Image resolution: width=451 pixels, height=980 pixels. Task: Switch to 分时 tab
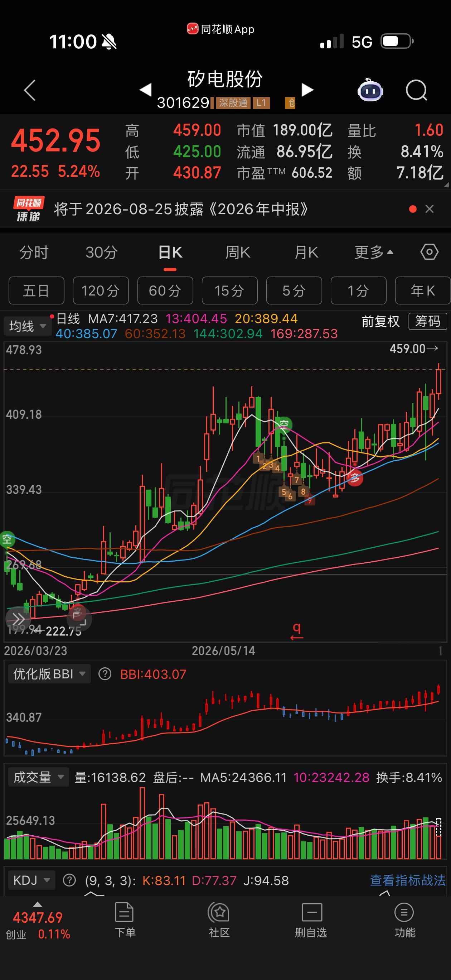(34, 252)
